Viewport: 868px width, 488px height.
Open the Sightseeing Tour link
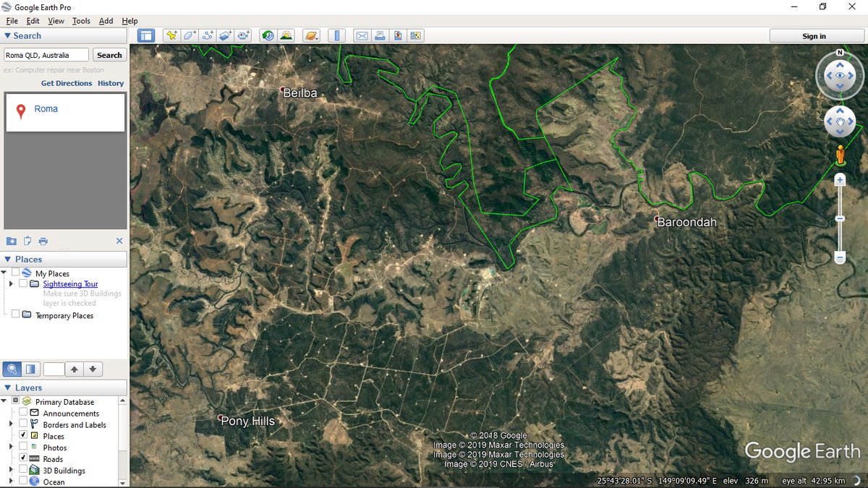(70, 284)
